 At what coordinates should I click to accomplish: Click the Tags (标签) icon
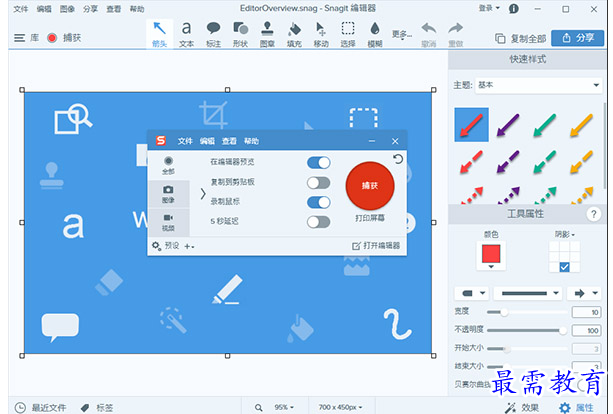click(x=85, y=408)
